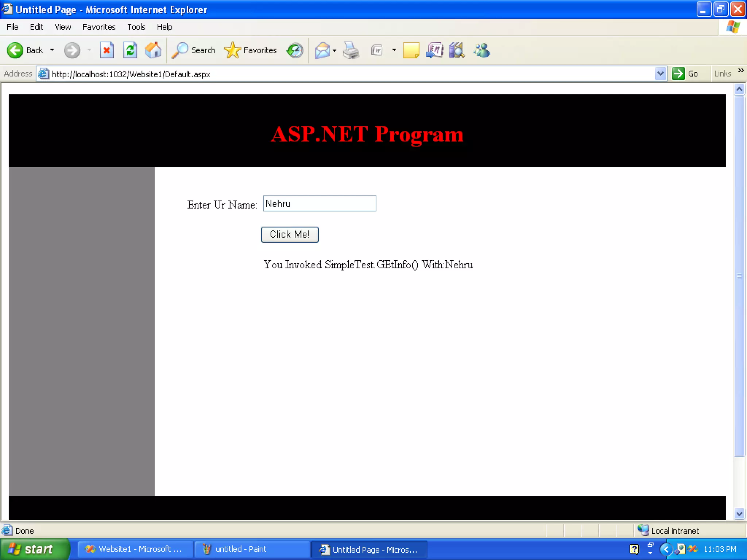Restore down the browser window
Screen dimensions: 747x560
(x=720, y=9)
